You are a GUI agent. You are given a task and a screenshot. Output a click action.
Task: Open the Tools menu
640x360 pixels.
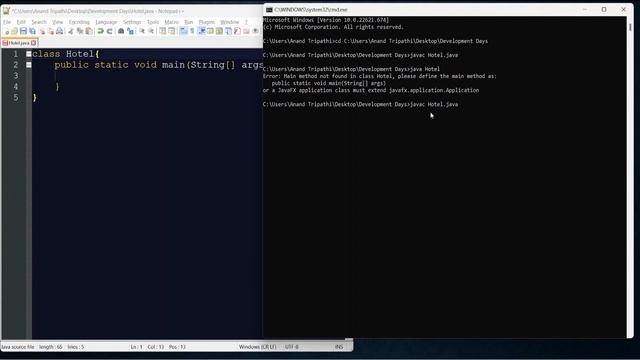point(153,22)
